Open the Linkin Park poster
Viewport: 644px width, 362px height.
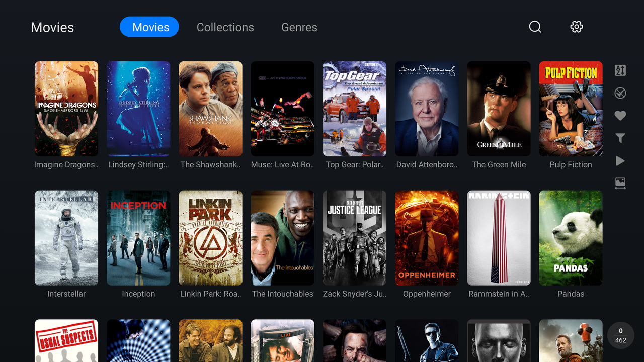pos(210,238)
